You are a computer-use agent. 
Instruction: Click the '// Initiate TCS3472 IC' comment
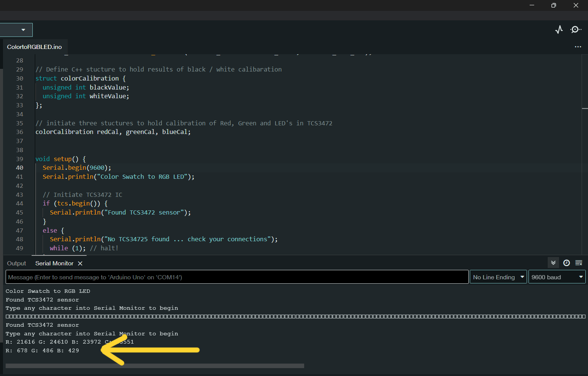pyautogui.click(x=82, y=195)
